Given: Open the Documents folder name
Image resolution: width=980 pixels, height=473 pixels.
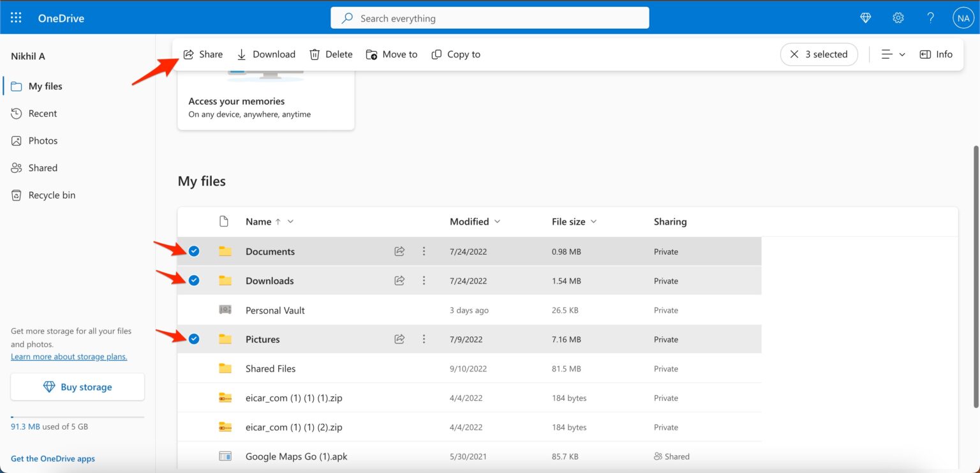Looking at the screenshot, I should (270, 252).
